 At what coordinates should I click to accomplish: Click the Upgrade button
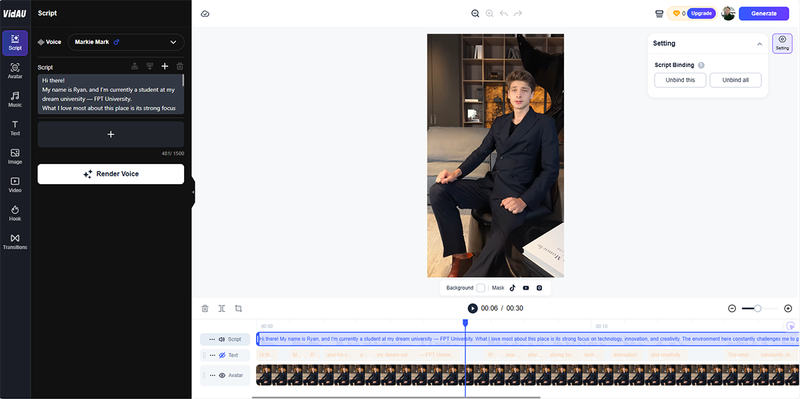702,13
